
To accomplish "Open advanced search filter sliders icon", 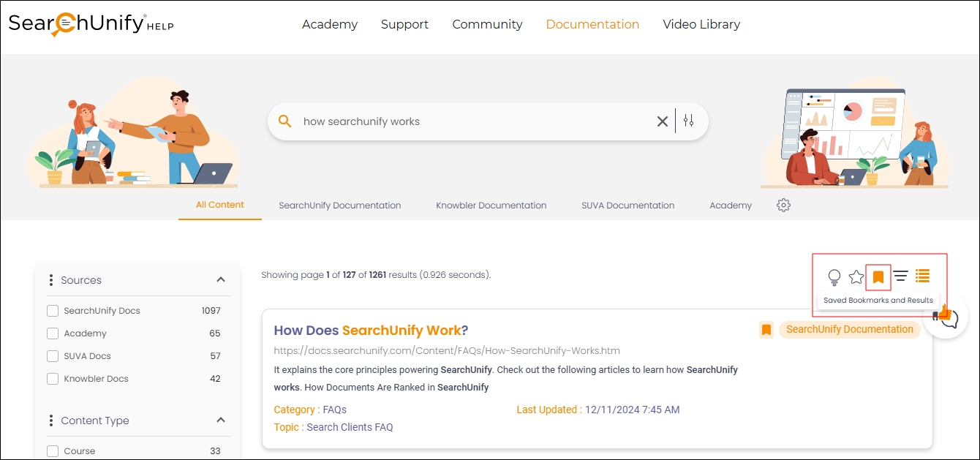I will [688, 121].
